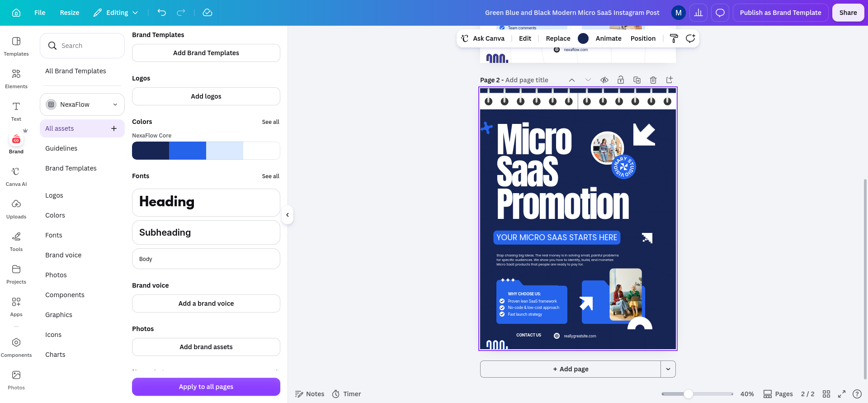The image size is (868, 403).
Task: Open the File menu
Action: [x=40, y=13]
